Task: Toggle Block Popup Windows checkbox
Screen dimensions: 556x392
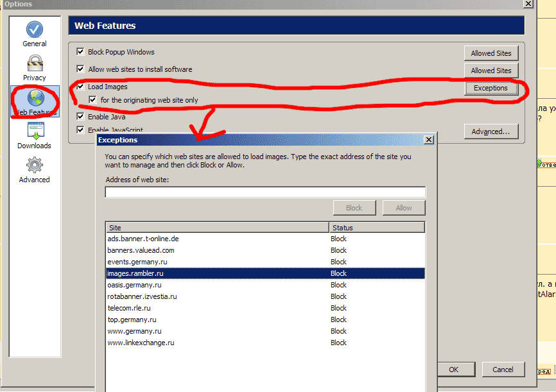Action: 80,52
